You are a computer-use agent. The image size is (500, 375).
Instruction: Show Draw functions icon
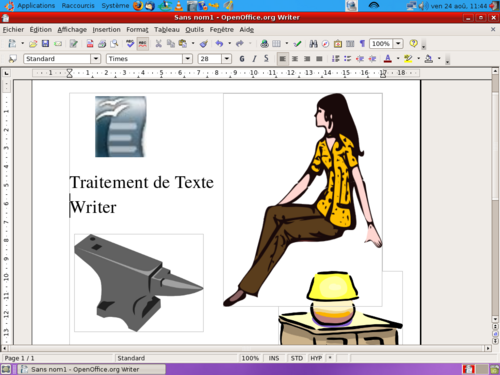298,44
